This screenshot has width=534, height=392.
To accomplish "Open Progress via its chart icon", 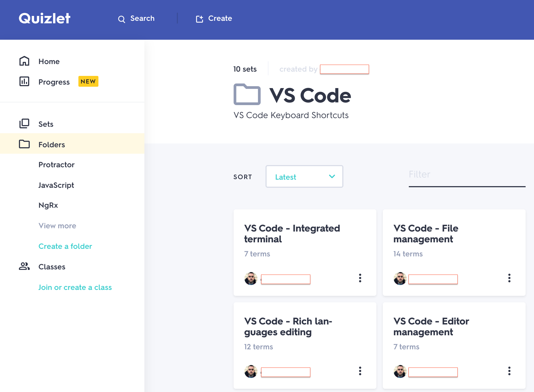I will [24, 81].
